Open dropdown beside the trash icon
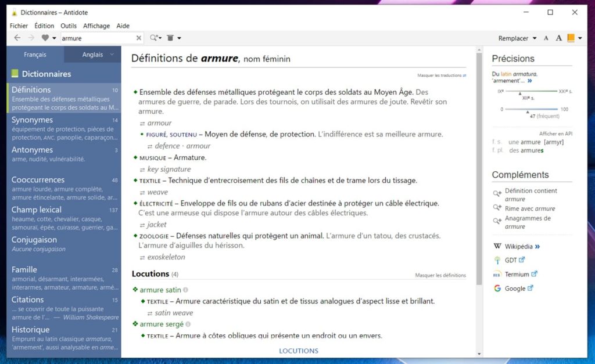 (179, 38)
